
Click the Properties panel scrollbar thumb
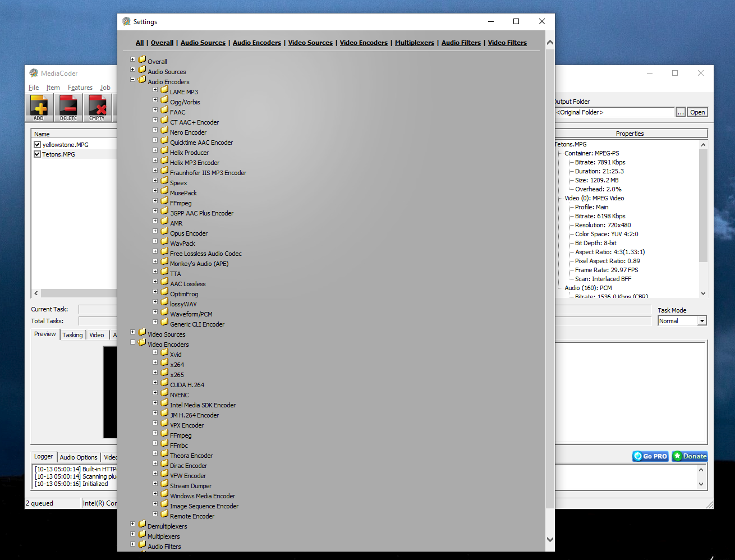(703, 205)
